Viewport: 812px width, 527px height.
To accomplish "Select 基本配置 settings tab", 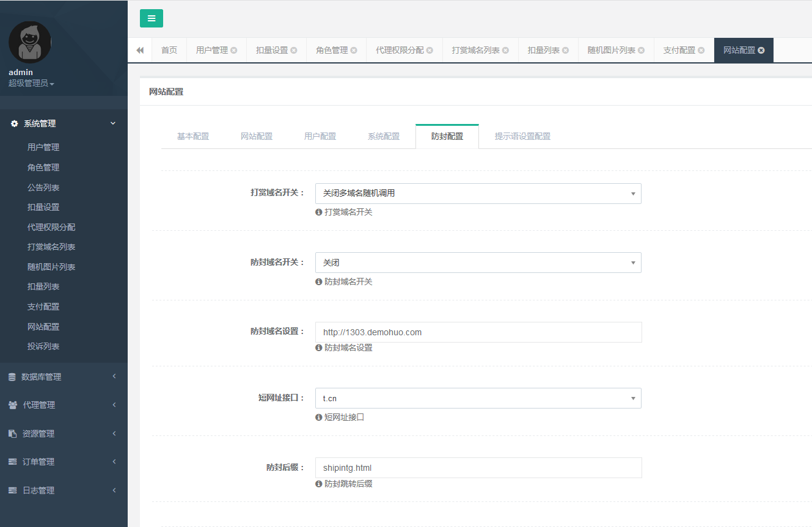I will pos(193,136).
